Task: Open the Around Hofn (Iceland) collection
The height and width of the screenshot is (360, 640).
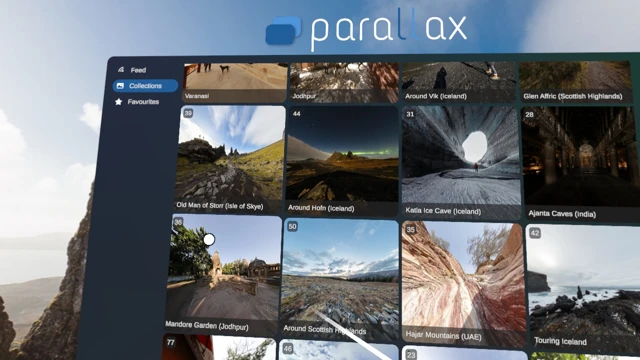Action: pyautogui.click(x=342, y=160)
